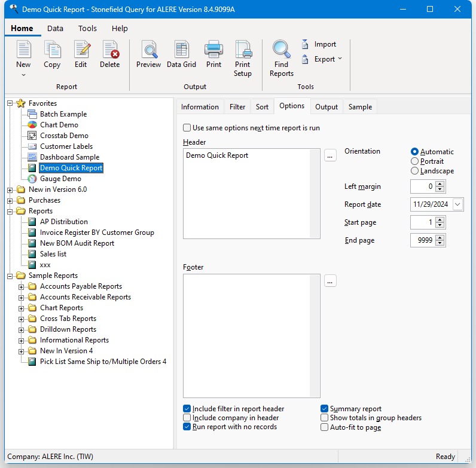Select the Batch Example report
The height and width of the screenshot is (468, 476).
point(63,114)
